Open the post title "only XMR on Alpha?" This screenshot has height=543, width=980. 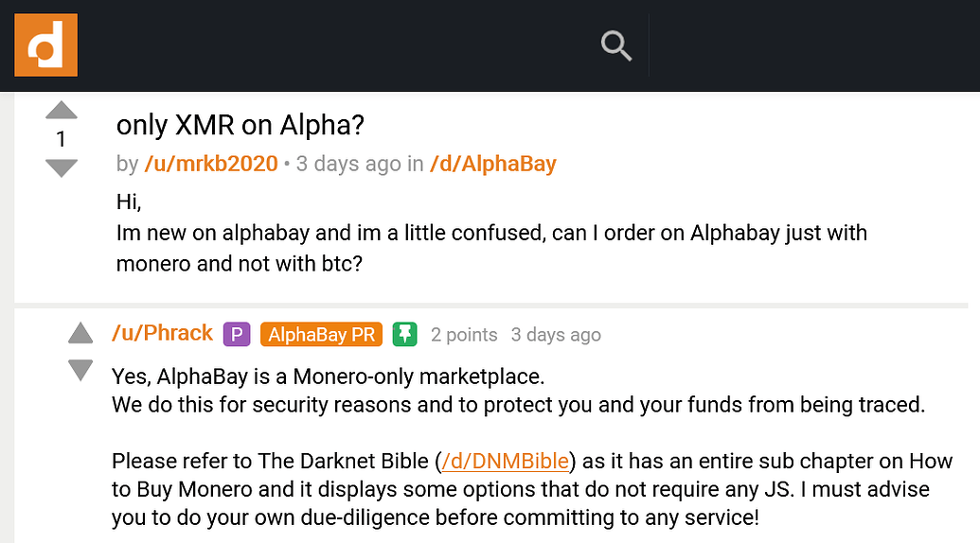click(240, 125)
